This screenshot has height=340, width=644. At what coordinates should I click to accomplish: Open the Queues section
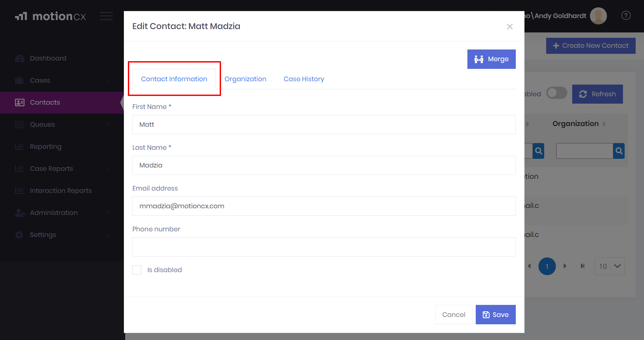42,124
